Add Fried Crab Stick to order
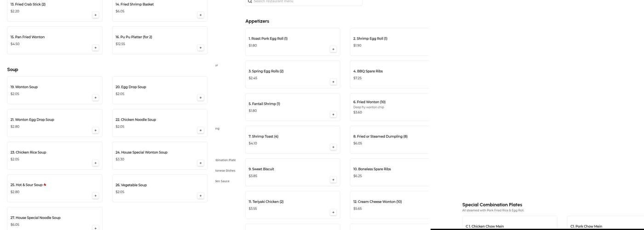Image resolution: width=644 pixels, height=230 pixels. (95, 15)
